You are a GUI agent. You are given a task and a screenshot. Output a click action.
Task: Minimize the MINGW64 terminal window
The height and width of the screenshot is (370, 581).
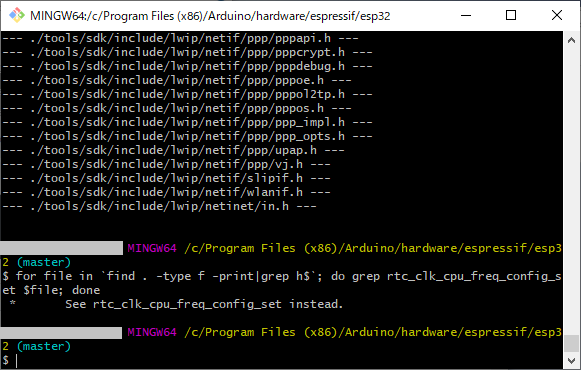(466, 16)
